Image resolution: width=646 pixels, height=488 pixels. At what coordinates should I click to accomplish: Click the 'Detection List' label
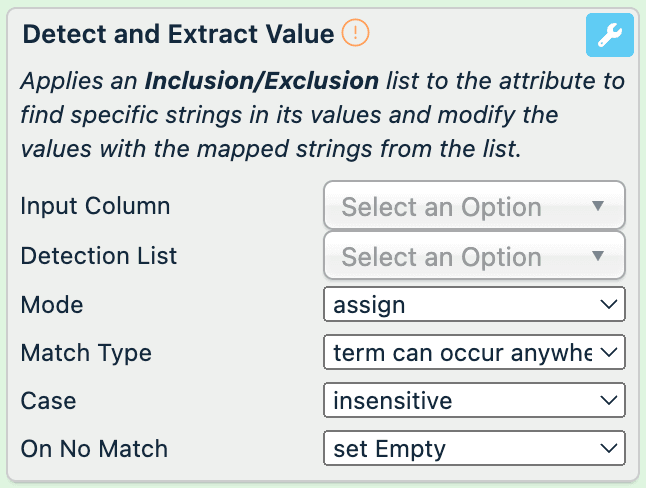pyautogui.click(x=99, y=256)
